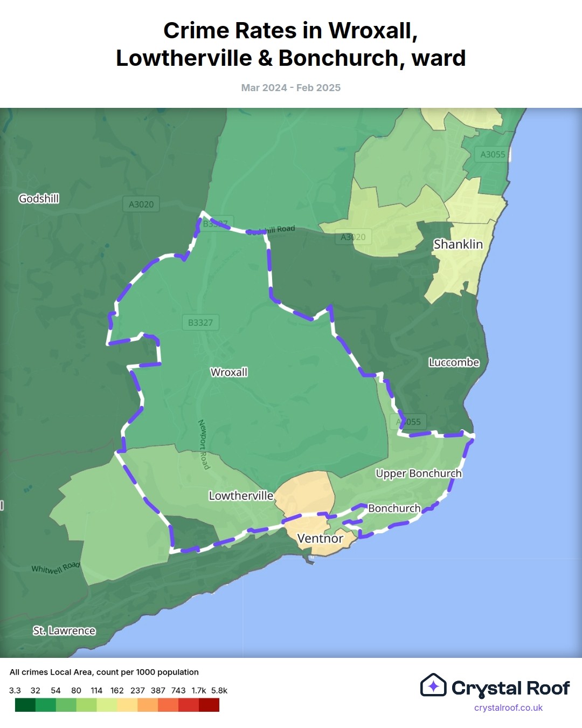This screenshot has width=582, height=728.
Task: Click the Ventnor town label
Action: click(320, 538)
